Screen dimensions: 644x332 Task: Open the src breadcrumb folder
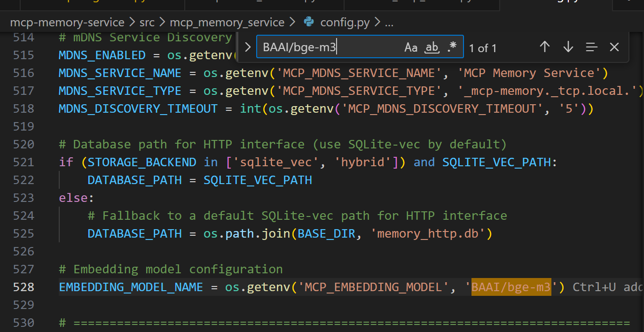[x=147, y=22]
